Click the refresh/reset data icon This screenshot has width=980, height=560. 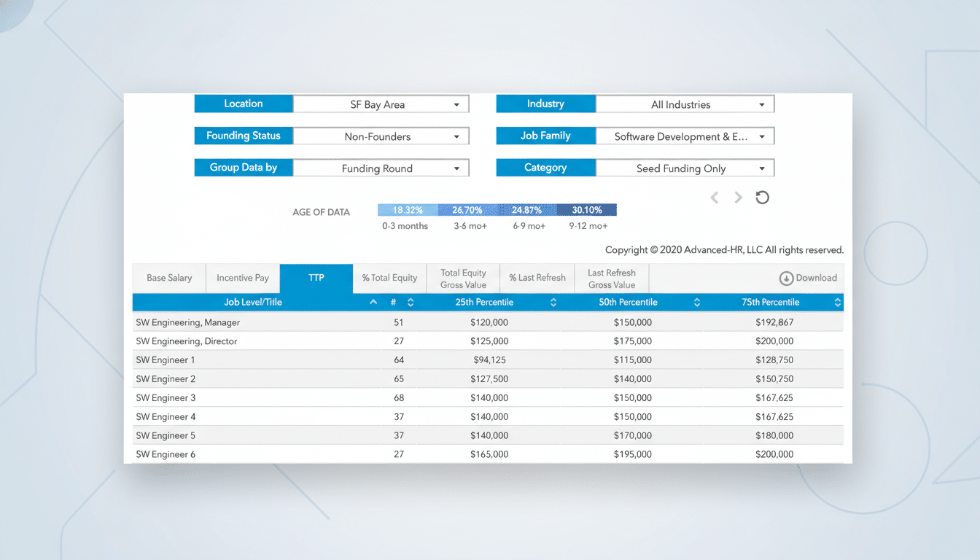(762, 197)
